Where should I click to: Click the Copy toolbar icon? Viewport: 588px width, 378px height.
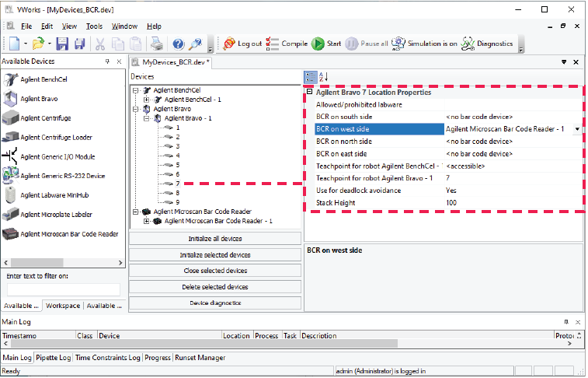pos(118,44)
